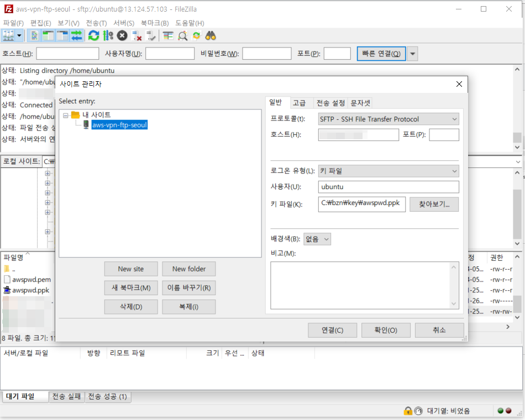Image resolution: width=525 pixels, height=420 pixels.
Task: Click the red activity indicator light
Action: (x=508, y=411)
